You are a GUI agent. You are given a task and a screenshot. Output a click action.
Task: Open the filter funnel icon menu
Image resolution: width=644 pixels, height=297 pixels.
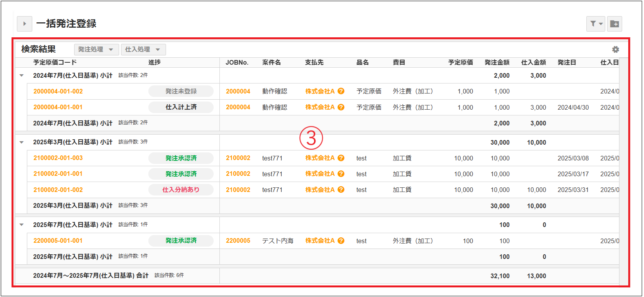coord(596,24)
